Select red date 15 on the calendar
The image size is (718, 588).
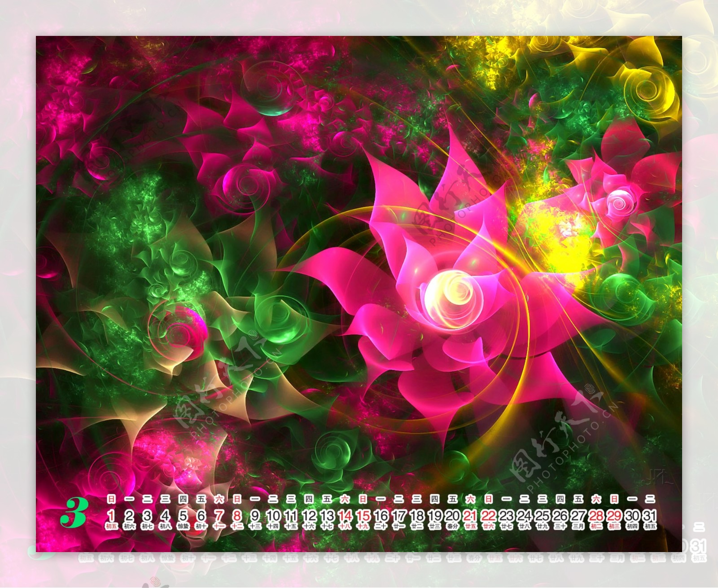point(363,515)
